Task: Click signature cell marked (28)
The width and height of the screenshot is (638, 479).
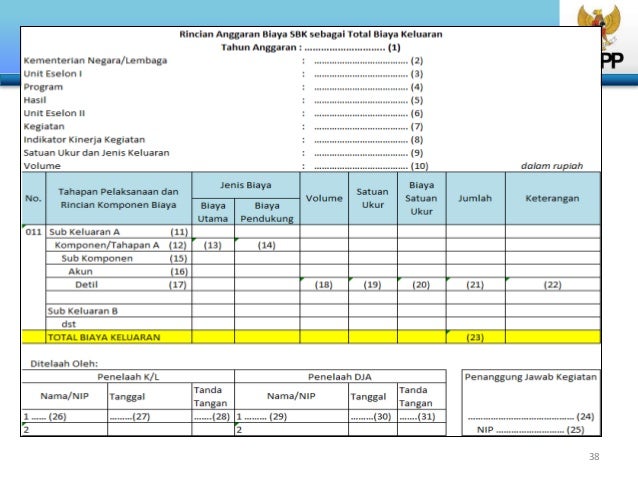Action: point(213,416)
